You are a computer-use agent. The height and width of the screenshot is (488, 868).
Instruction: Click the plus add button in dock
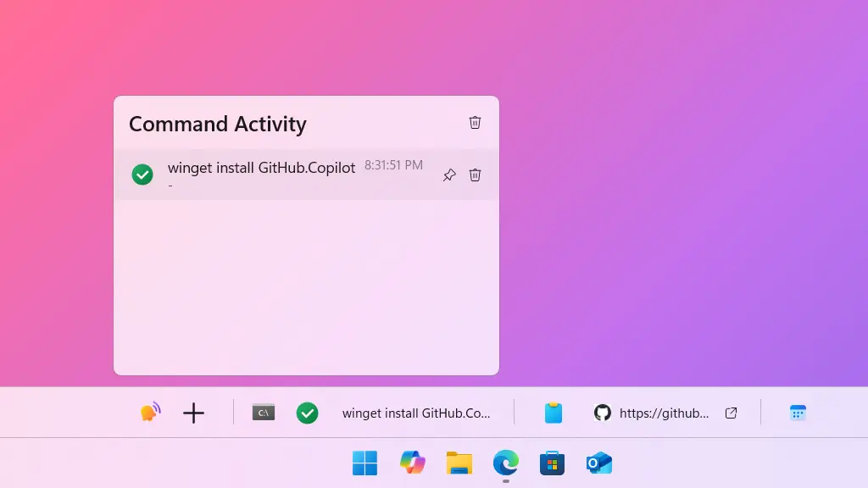[194, 413]
